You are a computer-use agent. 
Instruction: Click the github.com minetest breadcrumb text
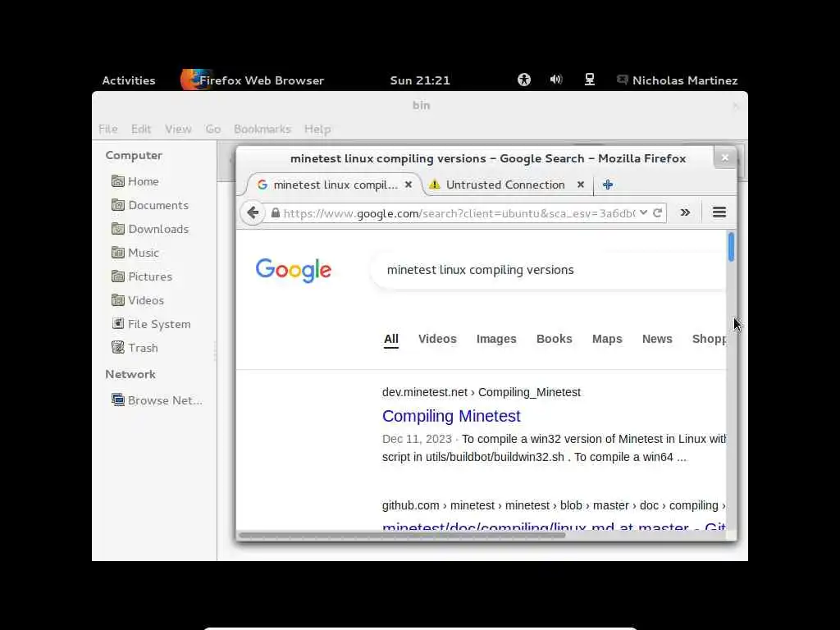click(x=554, y=505)
